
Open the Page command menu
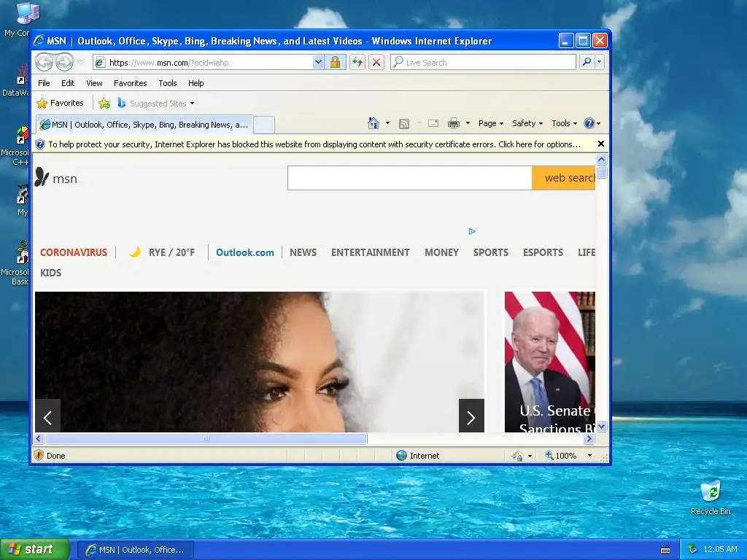point(491,123)
